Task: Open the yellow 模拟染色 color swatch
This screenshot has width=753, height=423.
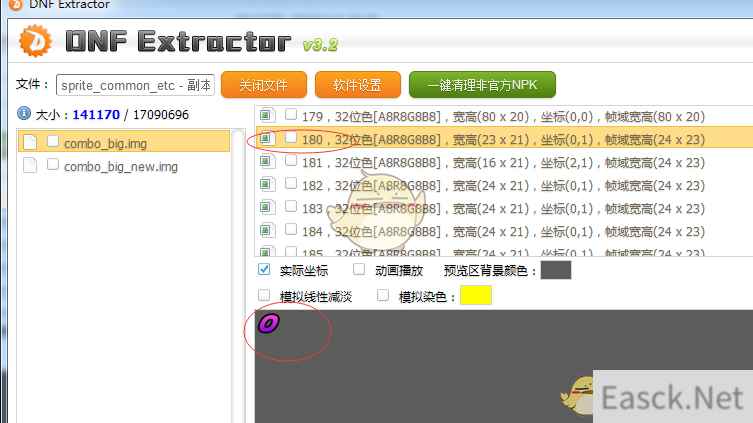Action: point(475,295)
